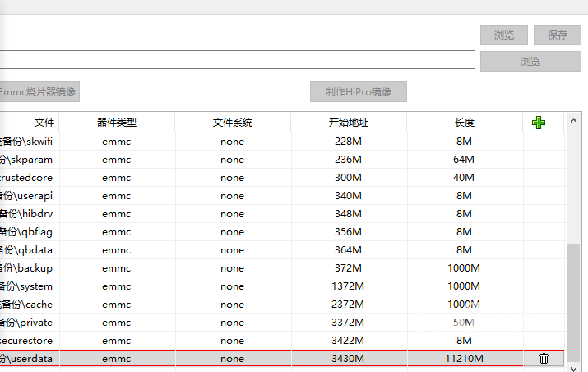This screenshot has height=372, width=588.
Task: Click start address 348M cell
Action: (x=349, y=214)
